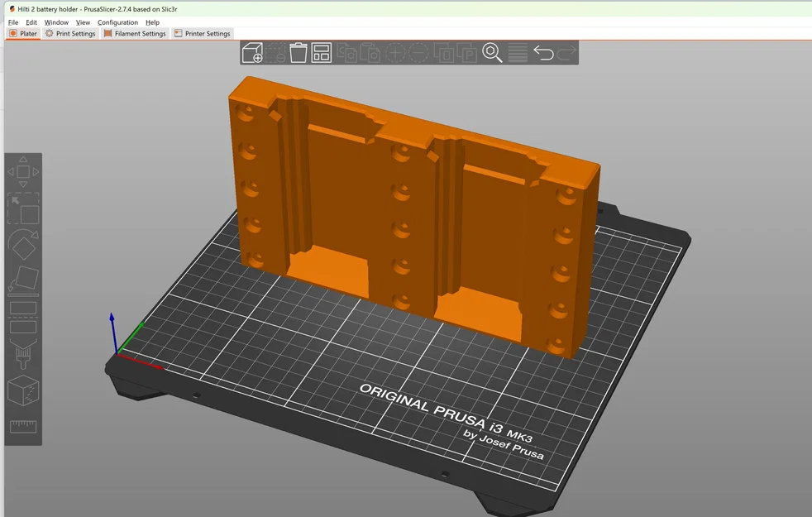Click the Arrange objects icon
The width and height of the screenshot is (812, 517).
(322, 53)
